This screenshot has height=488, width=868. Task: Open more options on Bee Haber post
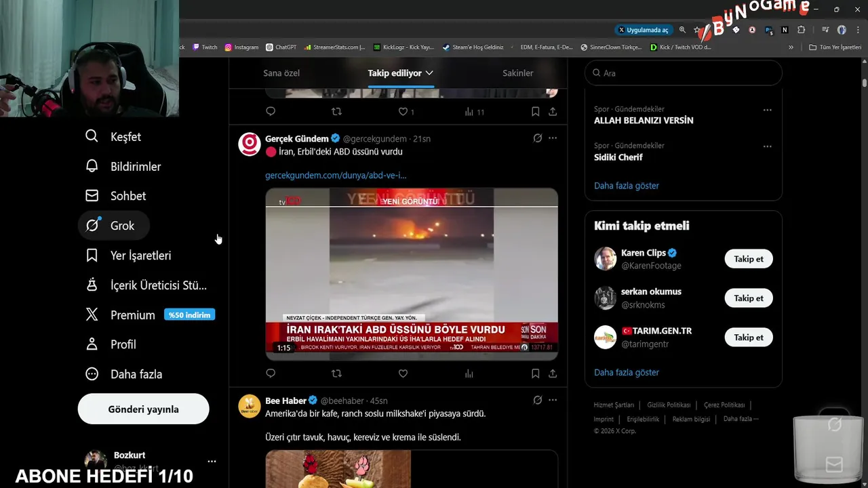point(553,401)
